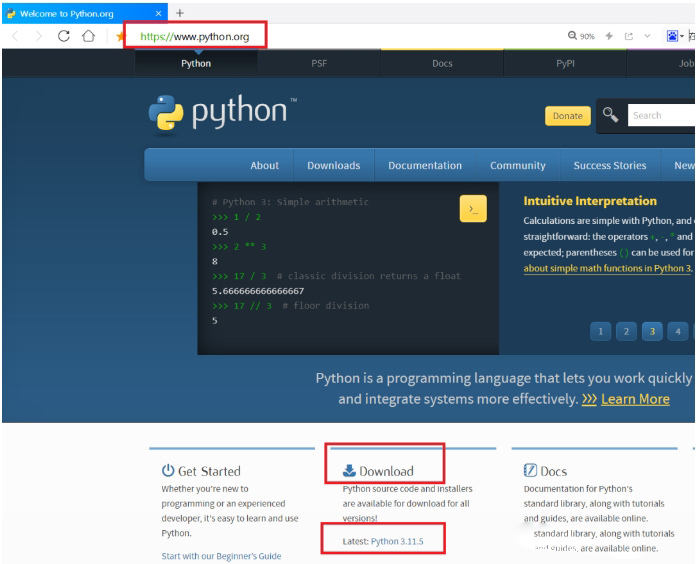Viewport: 700px width, 564px height.
Task: Click the browser reload icon
Action: [63, 36]
